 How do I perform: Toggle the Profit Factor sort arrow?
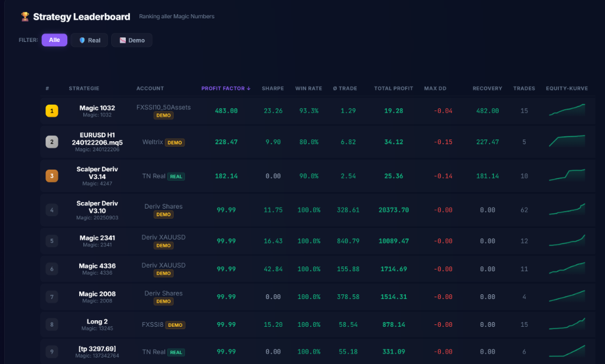pos(248,88)
